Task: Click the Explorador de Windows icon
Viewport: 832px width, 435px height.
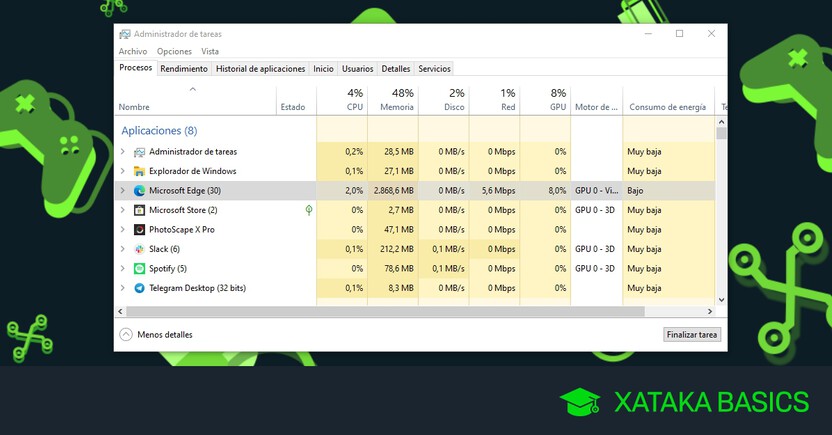Action: 140,171
